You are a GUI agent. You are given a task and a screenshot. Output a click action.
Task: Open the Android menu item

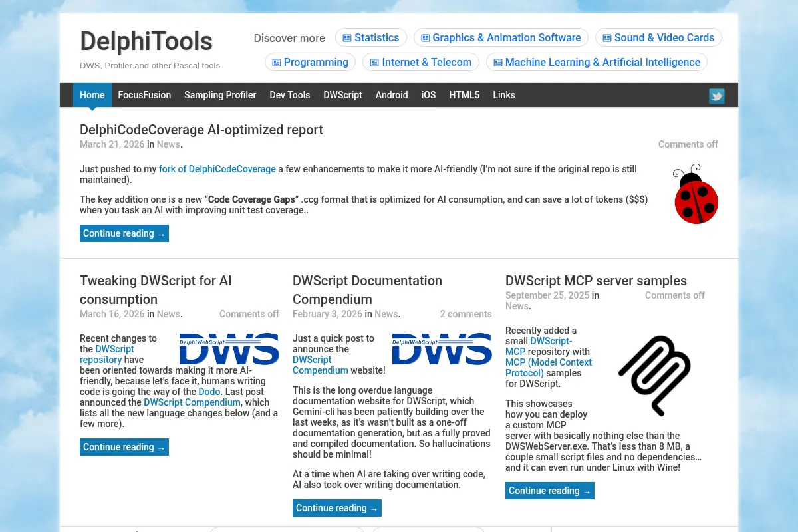coord(392,95)
